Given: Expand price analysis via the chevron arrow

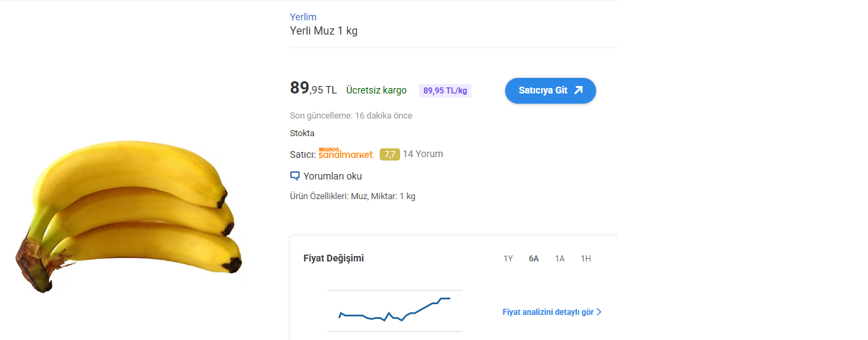Looking at the screenshot, I should (x=599, y=312).
